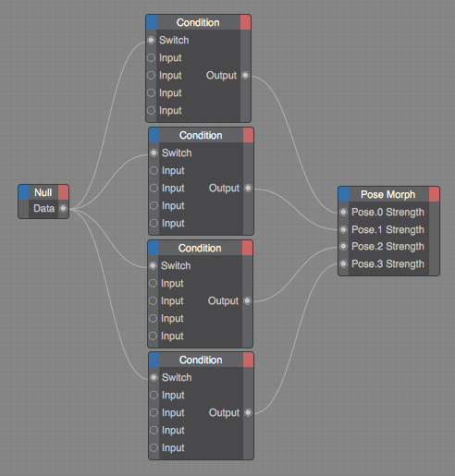Click the Null node's blue input corner
This screenshot has width=455, height=476.
click(x=23, y=192)
